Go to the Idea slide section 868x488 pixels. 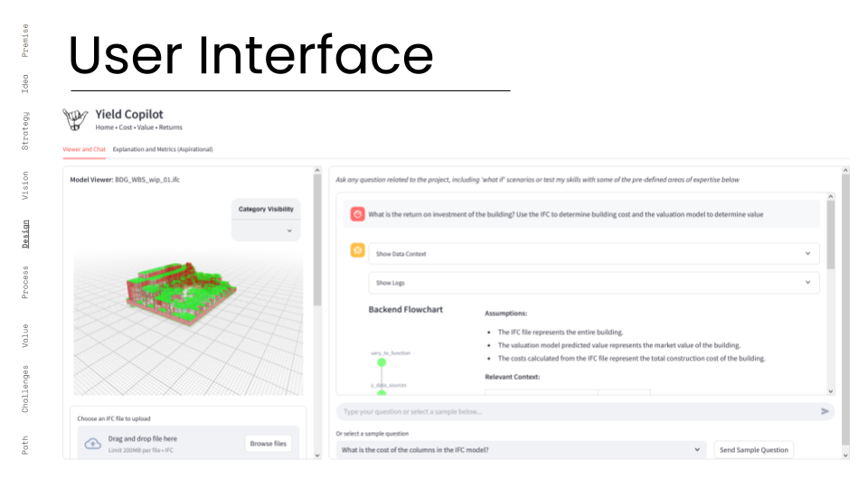click(25, 83)
